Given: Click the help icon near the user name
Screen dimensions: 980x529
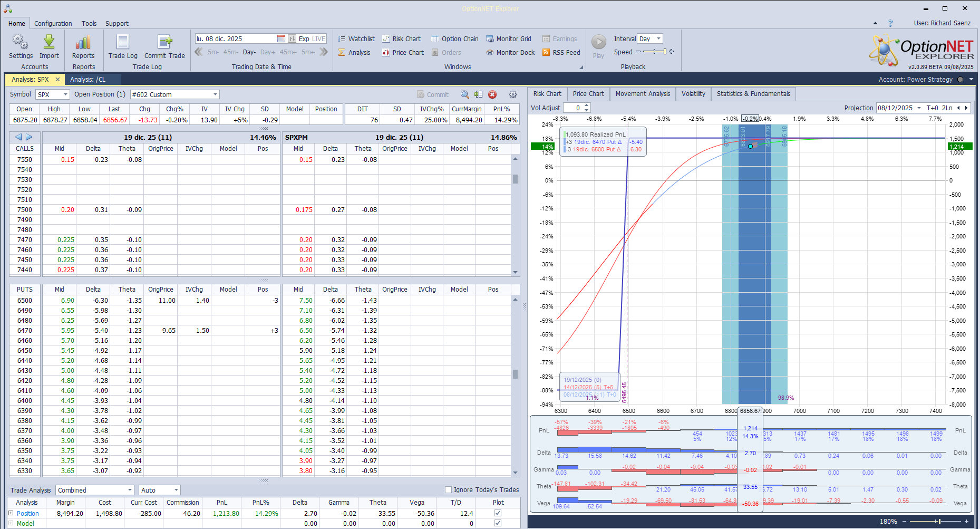Looking at the screenshot, I should point(890,23).
